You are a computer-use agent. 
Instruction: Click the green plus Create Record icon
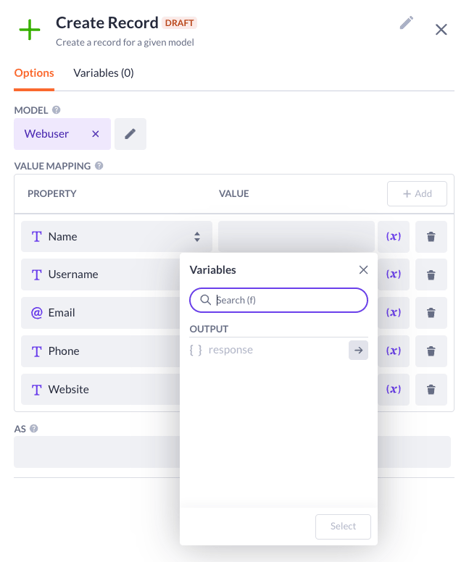click(30, 30)
